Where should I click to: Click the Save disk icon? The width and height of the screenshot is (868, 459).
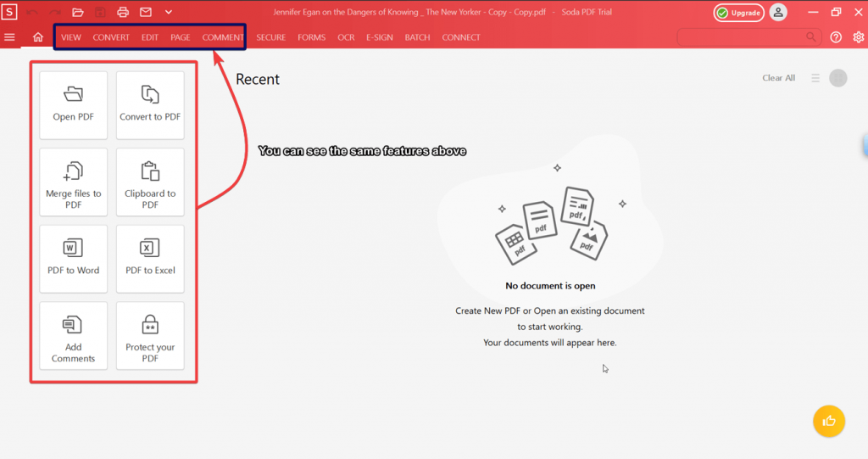[x=100, y=12]
